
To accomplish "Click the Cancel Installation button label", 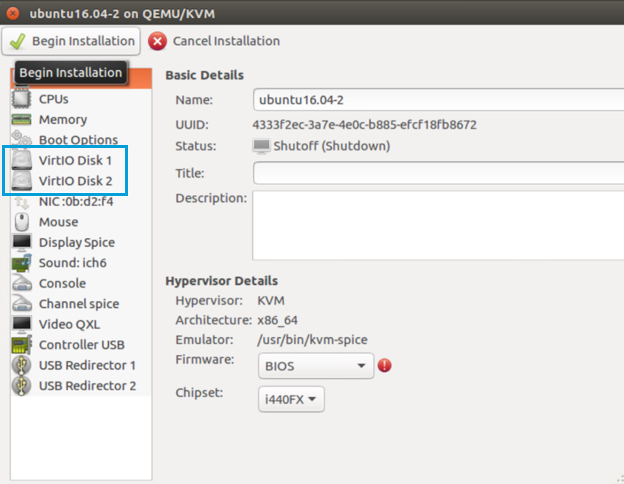I will pos(226,41).
